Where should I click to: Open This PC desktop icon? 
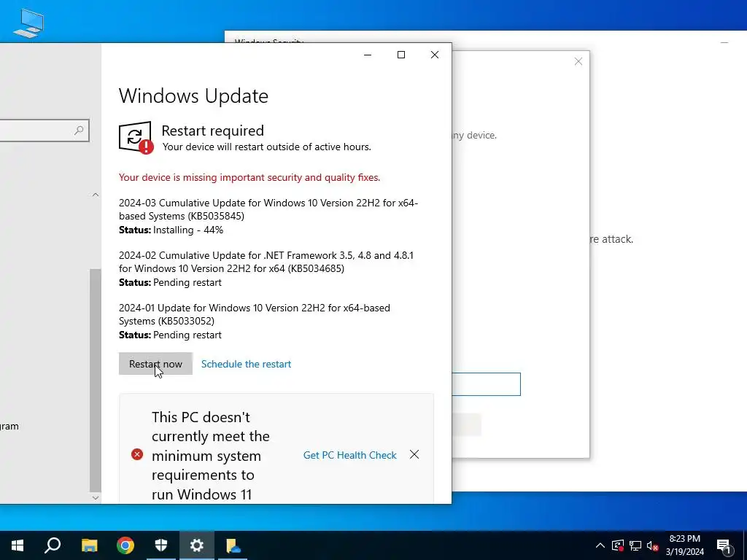point(28,23)
